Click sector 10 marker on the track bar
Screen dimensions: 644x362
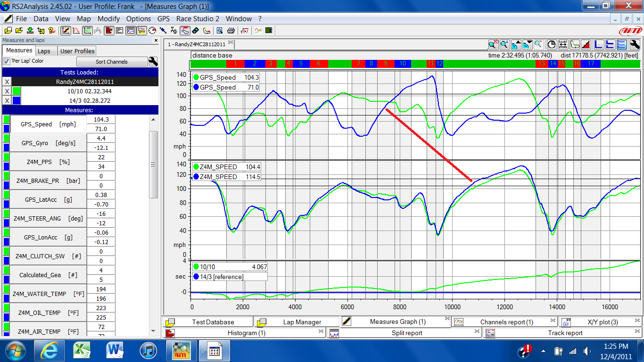pos(402,63)
